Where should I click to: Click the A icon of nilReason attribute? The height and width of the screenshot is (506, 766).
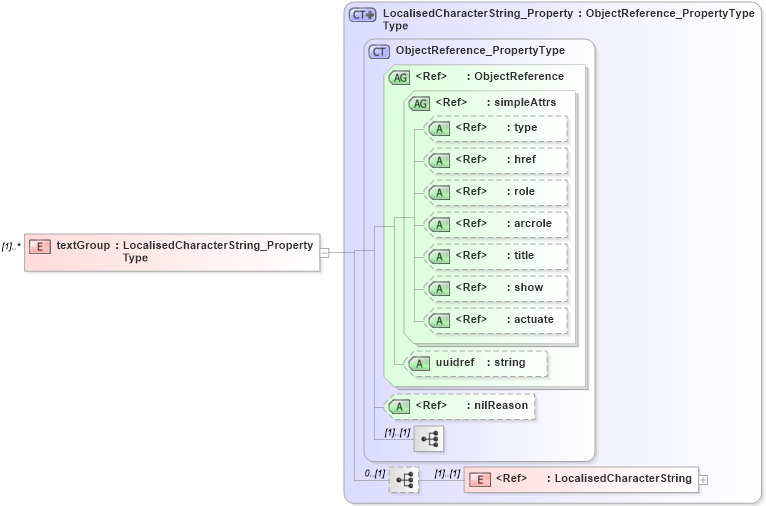400,406
